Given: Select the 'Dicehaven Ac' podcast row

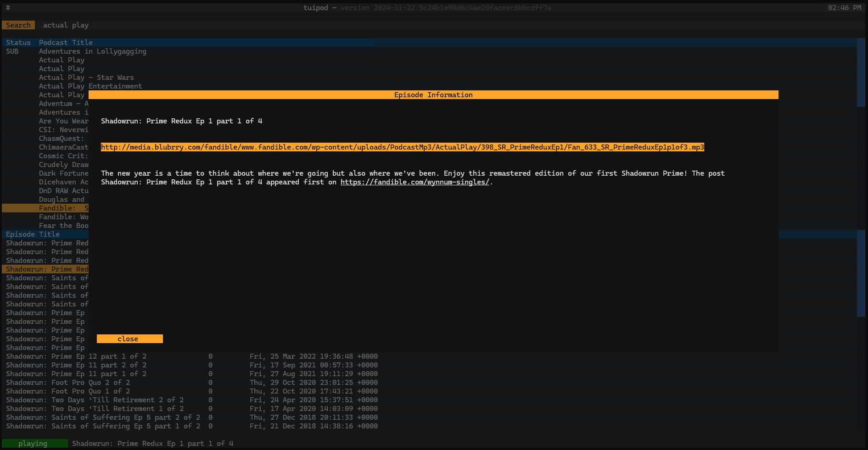Looking at the screenshot, I should click(63, 182).
